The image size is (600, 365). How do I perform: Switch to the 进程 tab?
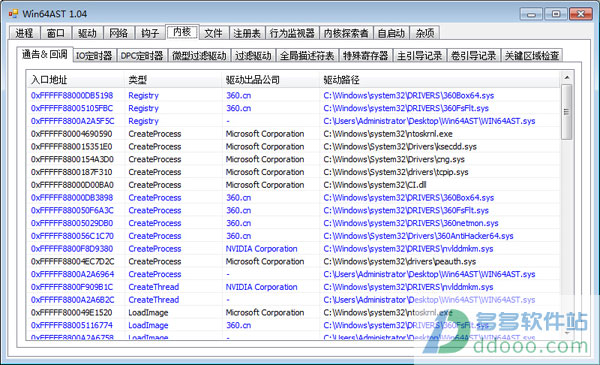24,33
